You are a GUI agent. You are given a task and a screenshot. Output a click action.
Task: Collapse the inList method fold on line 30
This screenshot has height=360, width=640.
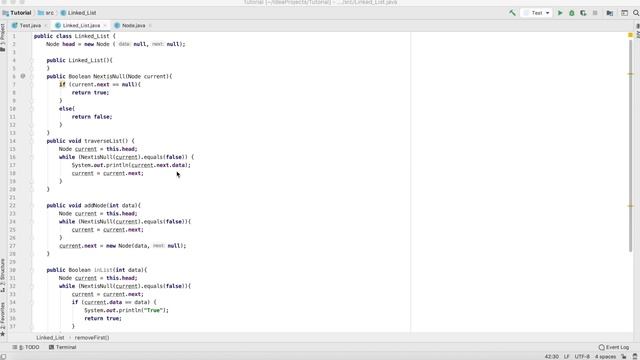pos(31,270)
